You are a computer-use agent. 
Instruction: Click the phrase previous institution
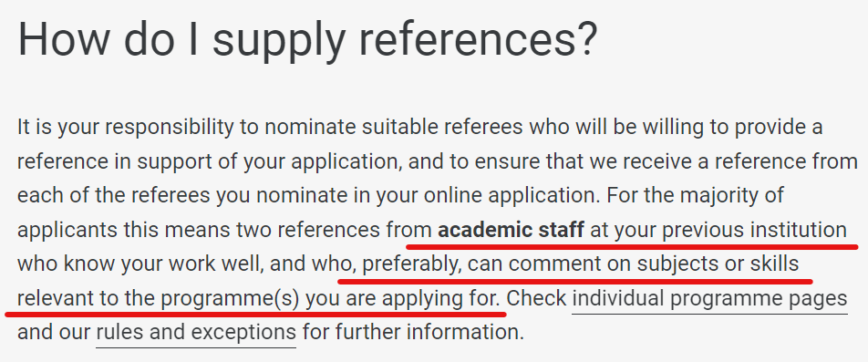pos(755,229)
